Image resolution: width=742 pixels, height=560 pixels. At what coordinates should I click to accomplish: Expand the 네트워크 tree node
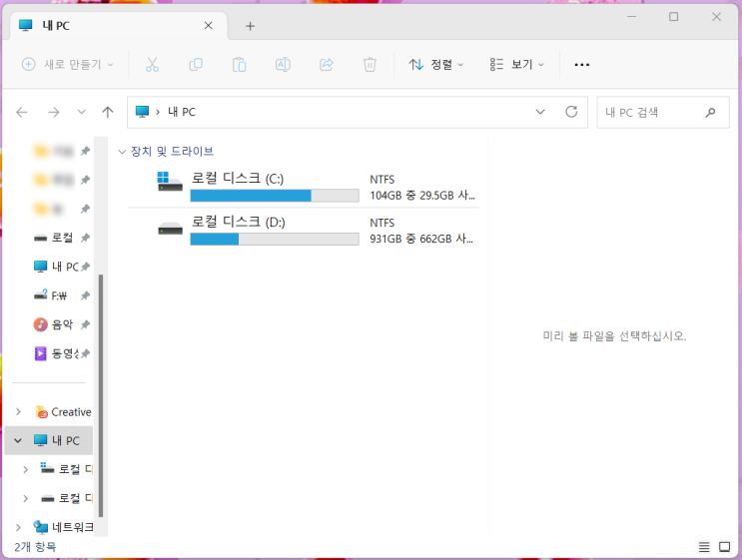[x=18, y=527]
